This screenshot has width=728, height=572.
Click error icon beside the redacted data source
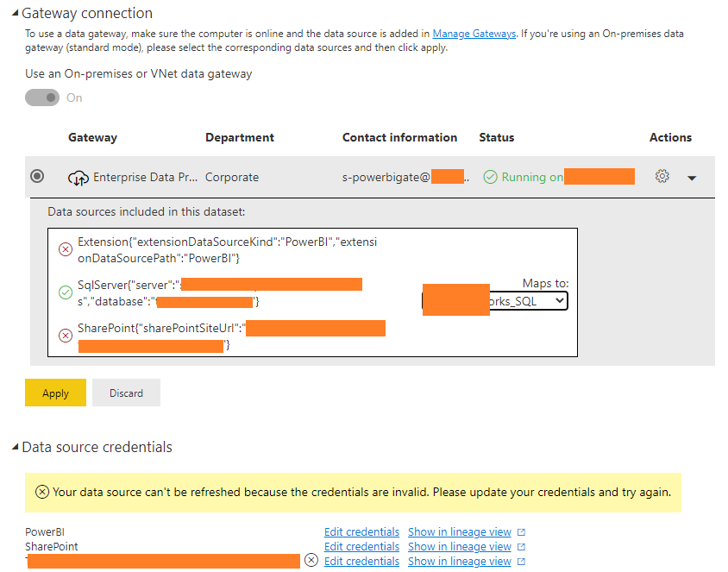pos(311,561)
